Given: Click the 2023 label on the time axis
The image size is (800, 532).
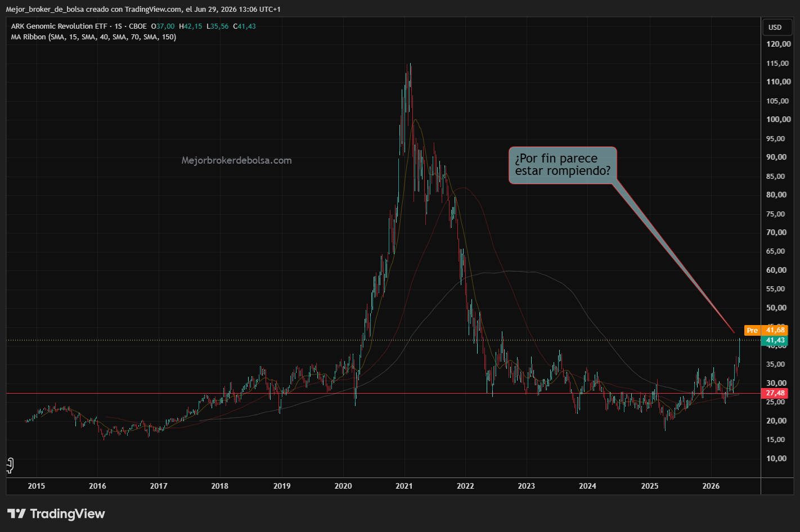Looking at the screenshot, I should [527, 486].
